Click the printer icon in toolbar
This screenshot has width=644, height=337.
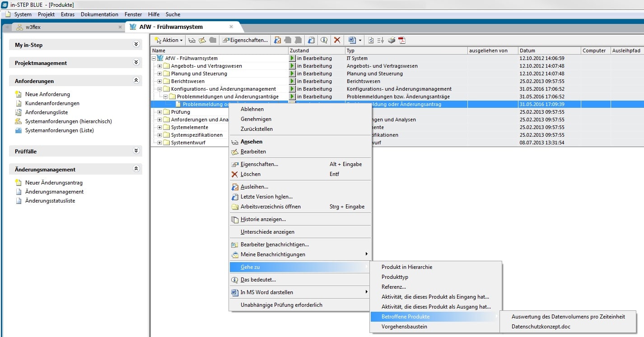pos(392,40)
